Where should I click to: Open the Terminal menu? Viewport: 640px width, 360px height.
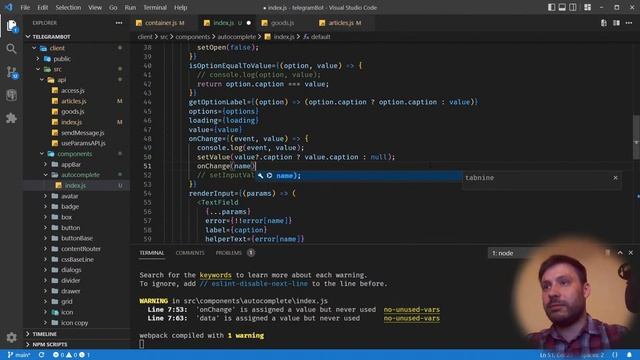coord(155,7)
